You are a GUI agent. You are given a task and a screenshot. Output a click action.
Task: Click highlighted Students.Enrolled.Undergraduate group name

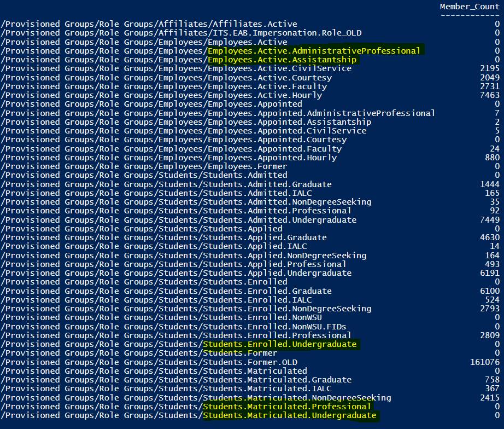coord(280,344)
